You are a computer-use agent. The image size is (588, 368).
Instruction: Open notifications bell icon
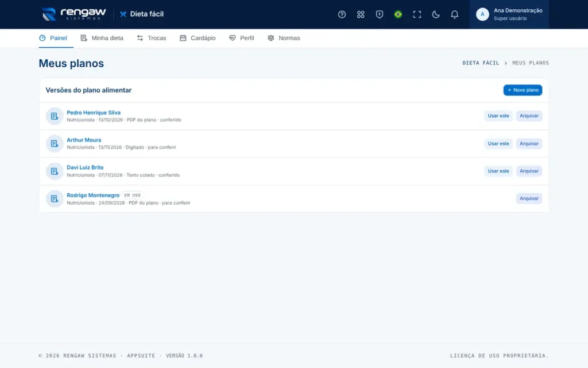coord(454,14)
